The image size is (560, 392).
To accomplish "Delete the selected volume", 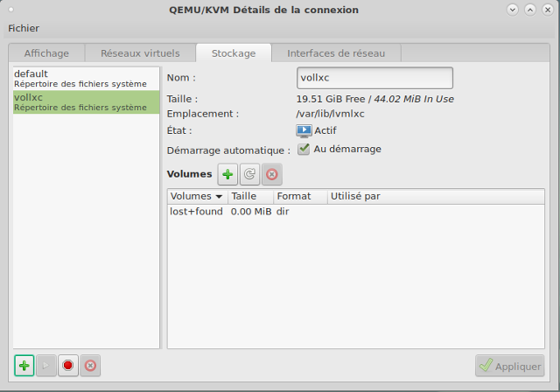I will pos(272,174).
